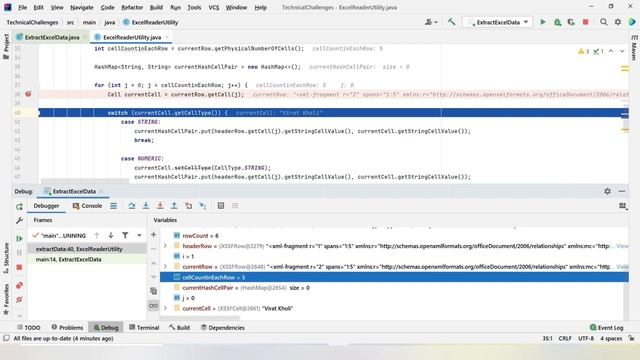Click New Watch plus icon
This screenshot has width=640, height=360.
(153, 235)
